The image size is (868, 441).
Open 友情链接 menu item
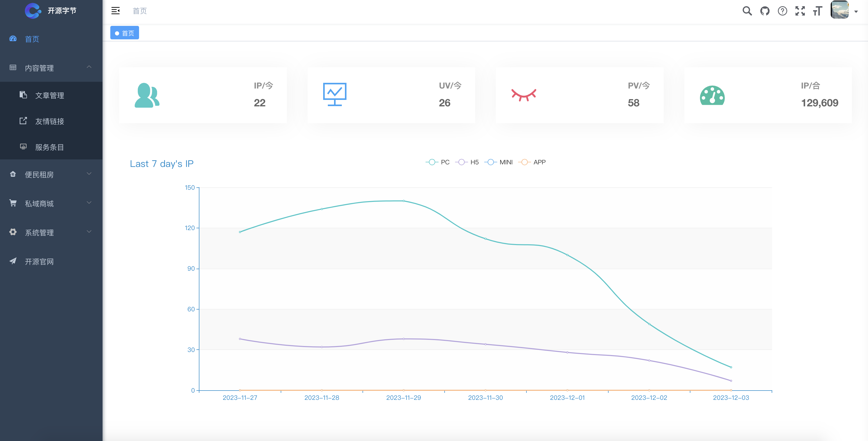point(51,121)
